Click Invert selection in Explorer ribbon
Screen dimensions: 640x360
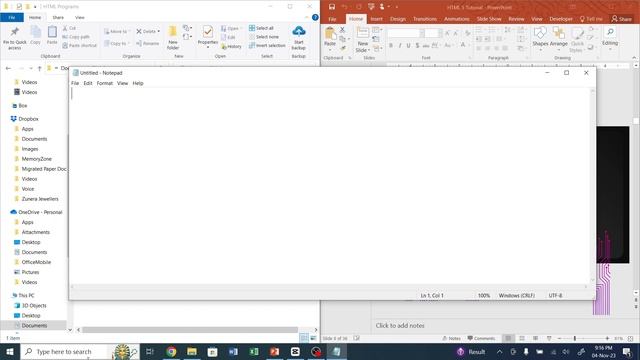(x=267, y=45)
